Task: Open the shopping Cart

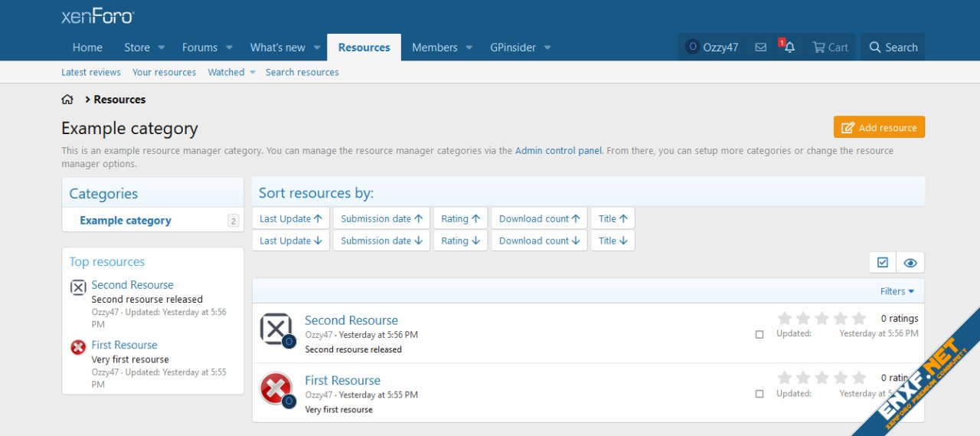Action: (830, 48)
